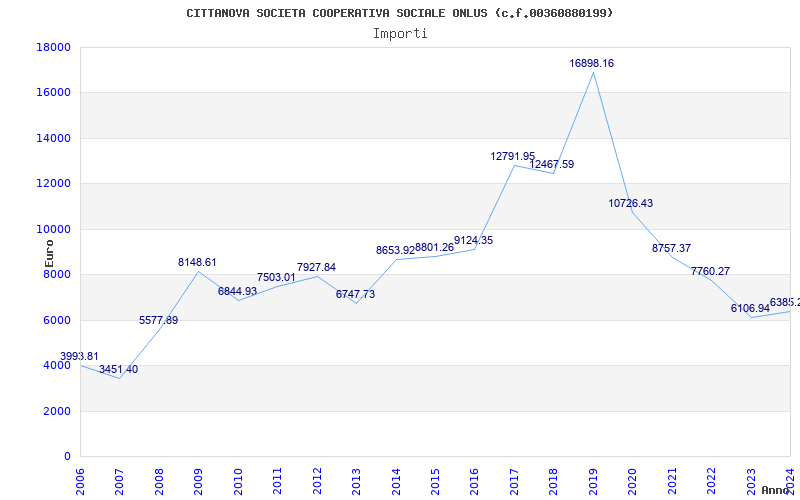Image resolution: width=800 pixels, height=500 pixels.
Task: Click the 2000 y-axis tick label
Action: pos(57,411)
